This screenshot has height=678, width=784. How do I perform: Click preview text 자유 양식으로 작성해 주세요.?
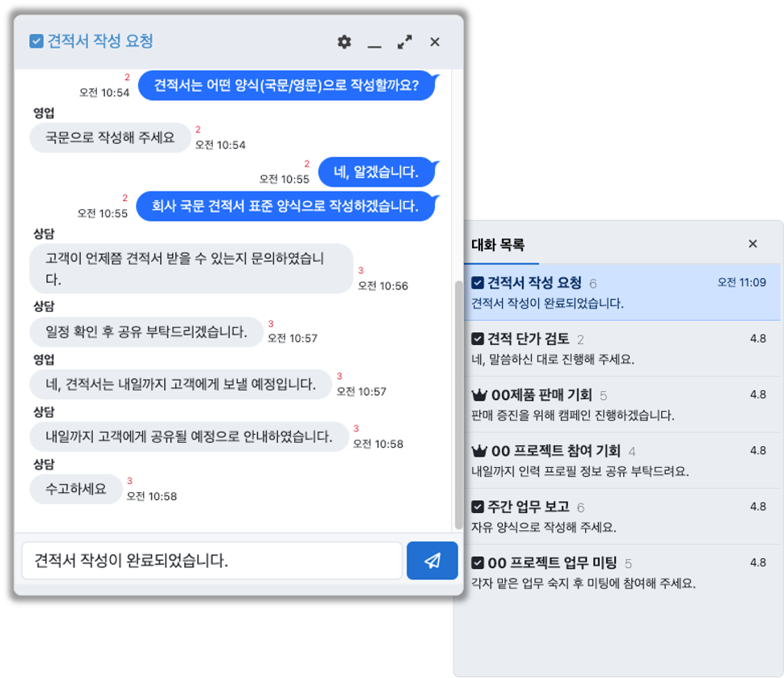point(544,528)
